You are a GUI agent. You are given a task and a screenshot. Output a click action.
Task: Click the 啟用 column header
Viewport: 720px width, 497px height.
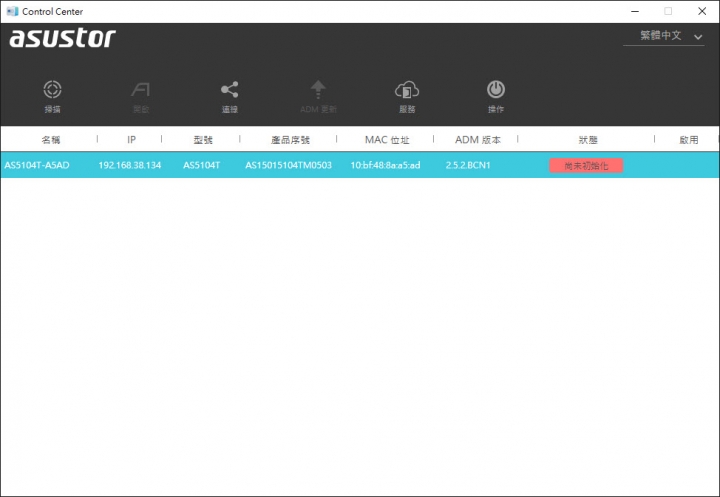coord(689,140)
